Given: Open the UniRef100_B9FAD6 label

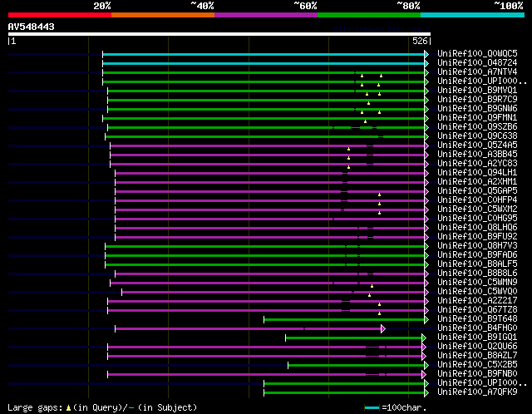Looking at the screenshot, I should point(477,255).
